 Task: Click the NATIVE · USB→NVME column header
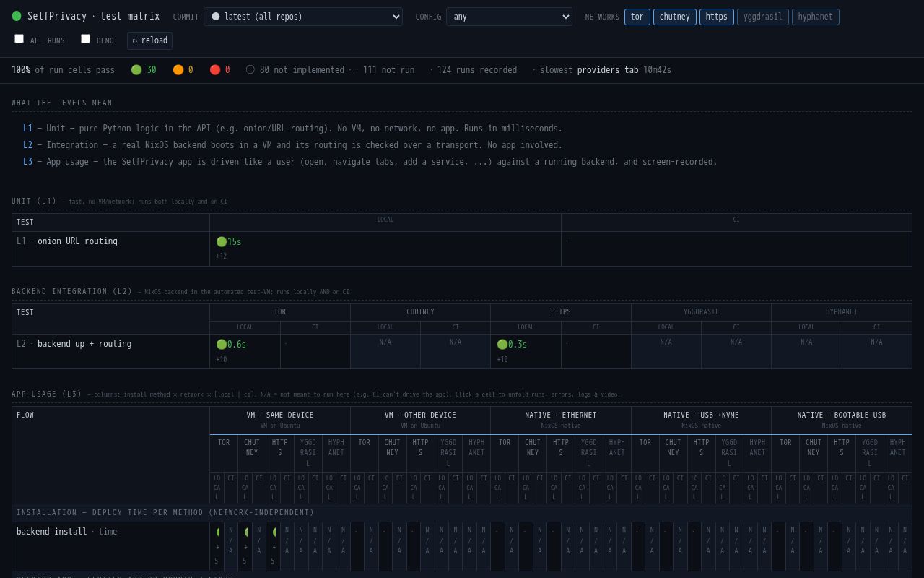click(701, 420)
